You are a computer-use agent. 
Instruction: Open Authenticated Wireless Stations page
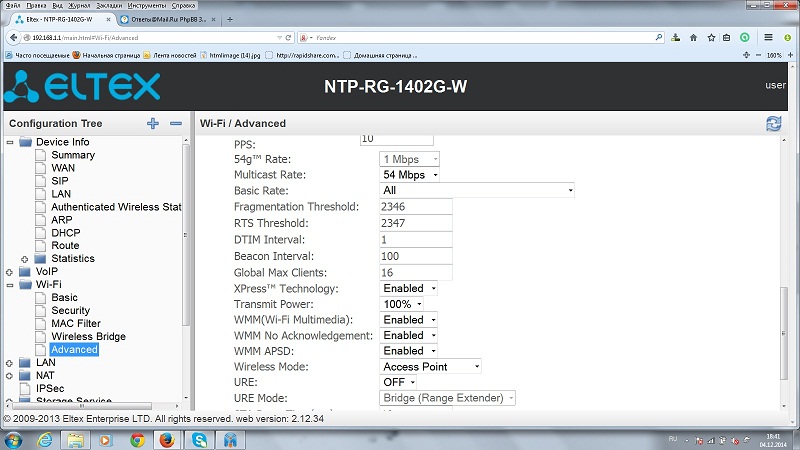coord(116,207)
